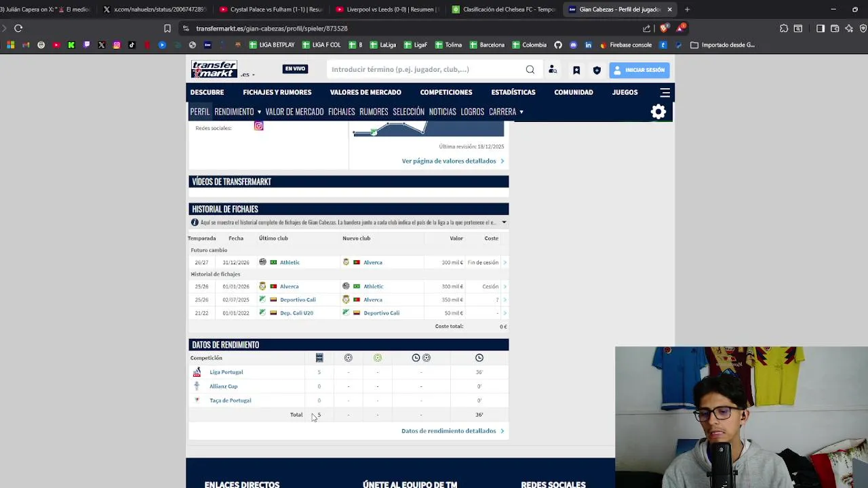This screenshot has height=488, width=868.
Task: Open the GitHub bookmark icon
Action: click(558, 45)
